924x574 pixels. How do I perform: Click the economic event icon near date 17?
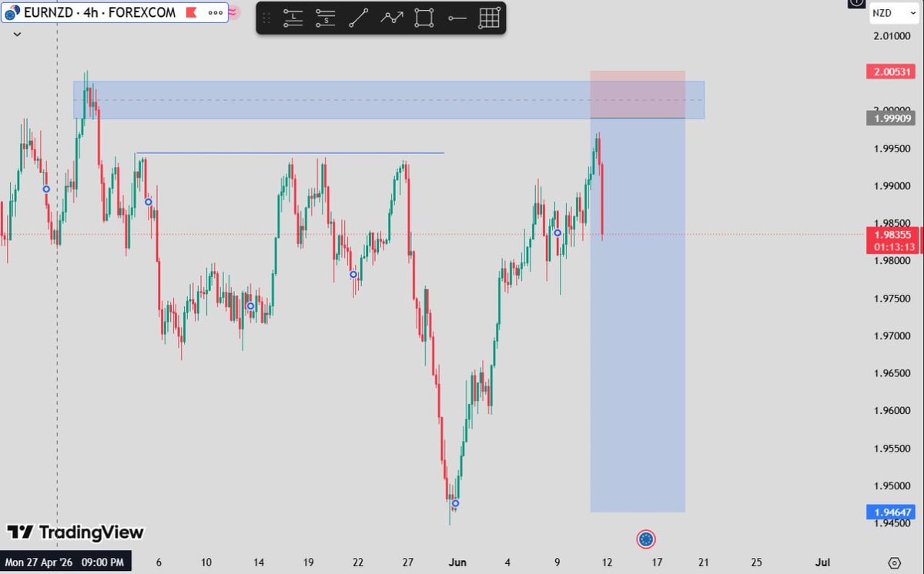click(x=646, y=539)
